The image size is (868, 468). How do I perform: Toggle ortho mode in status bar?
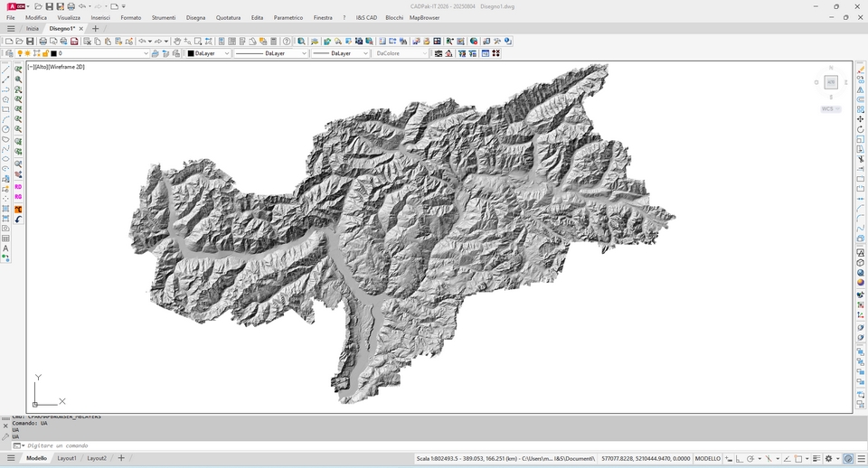tap(739, 459)
